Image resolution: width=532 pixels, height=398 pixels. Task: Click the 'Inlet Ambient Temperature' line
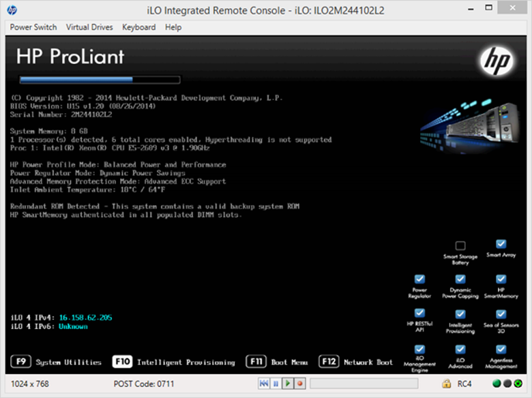pyautogui.click(x=87, y=189)
